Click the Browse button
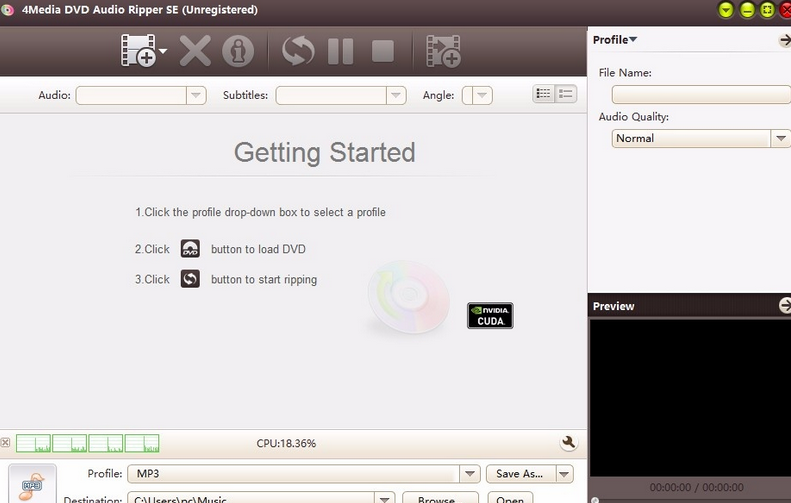Image resolution: width=791 pixels, height=503 pixels. [440, 499]
